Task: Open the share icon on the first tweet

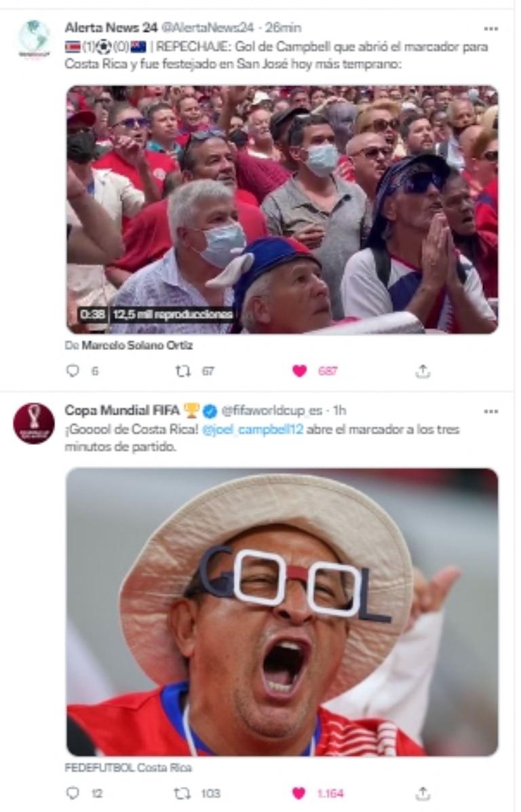Action: tap(423, 370)
